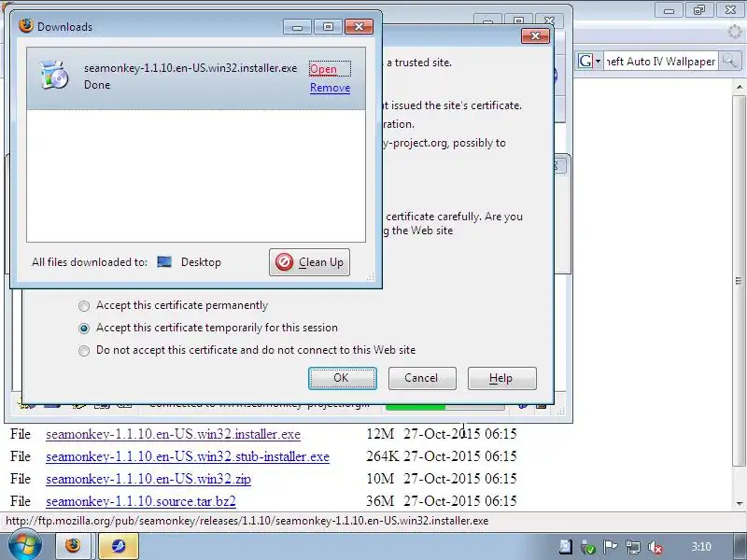This screenshot has height=560, width=747.
Task: Open seamonkey-1.1.10.source.tar.bz2 link
Action: [141, 501]
